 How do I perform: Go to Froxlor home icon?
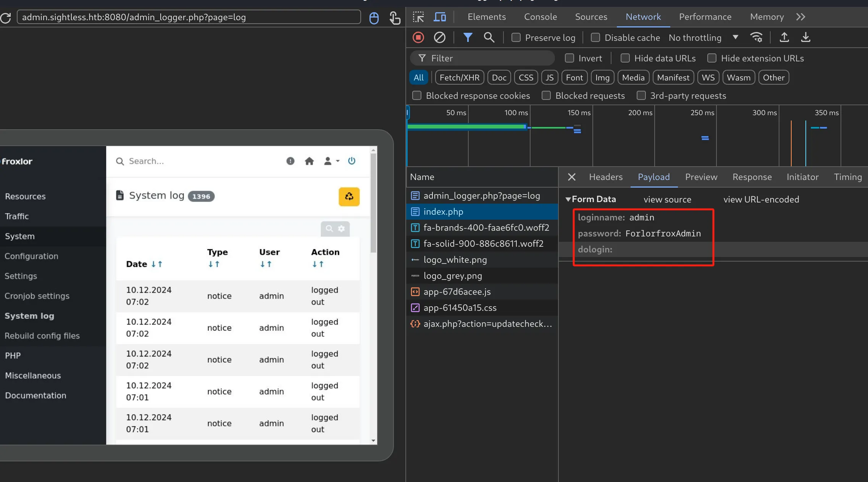[309, 161]
